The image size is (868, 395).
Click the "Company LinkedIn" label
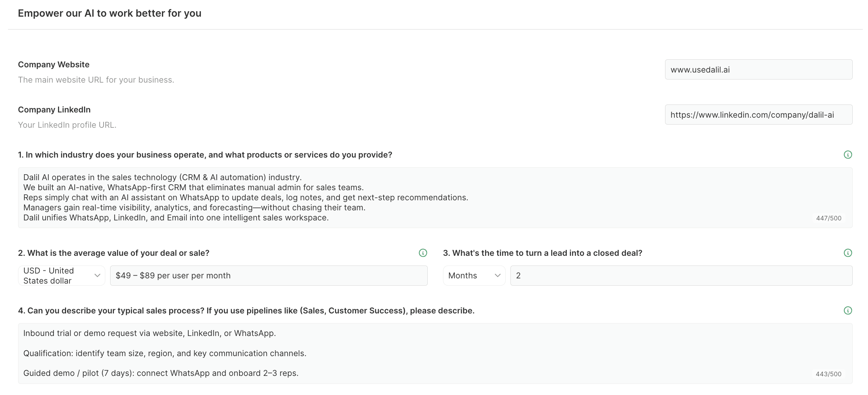54,110
